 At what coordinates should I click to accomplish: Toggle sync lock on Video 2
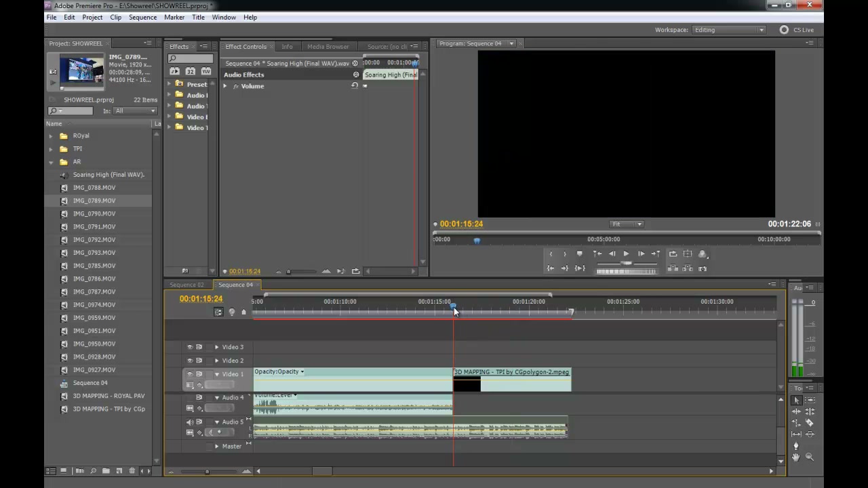click(x=199, y=361)
